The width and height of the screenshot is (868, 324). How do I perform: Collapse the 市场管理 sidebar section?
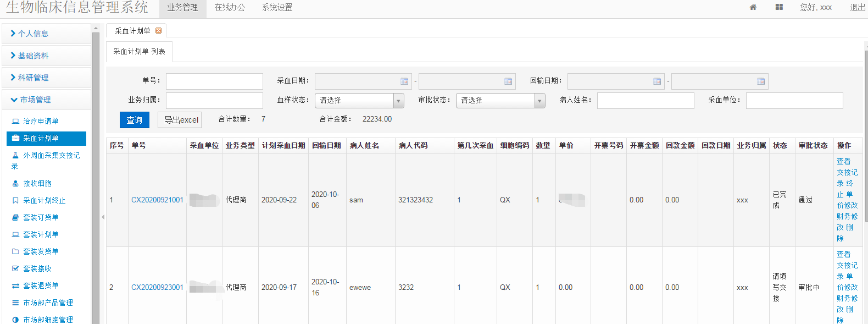click(35, 100)
